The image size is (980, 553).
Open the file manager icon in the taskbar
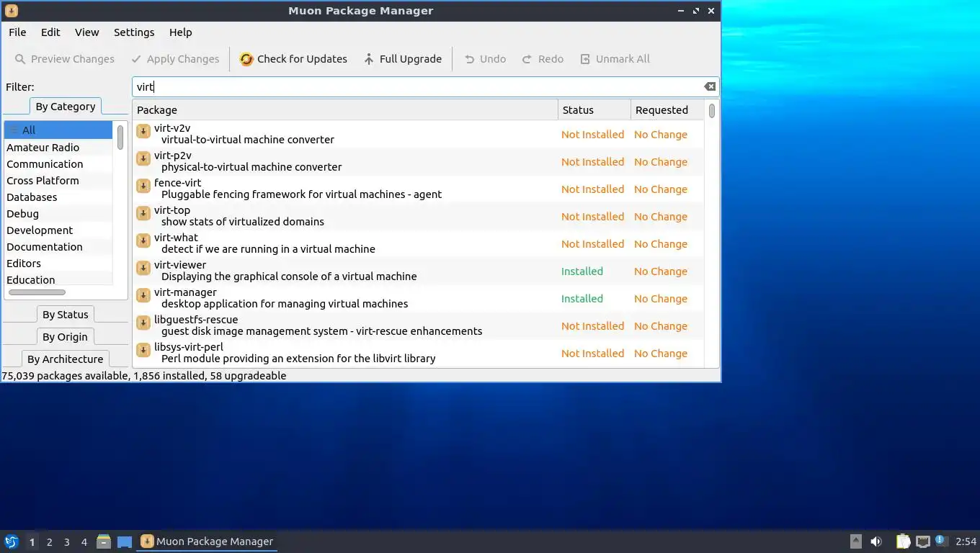[104, 541]
